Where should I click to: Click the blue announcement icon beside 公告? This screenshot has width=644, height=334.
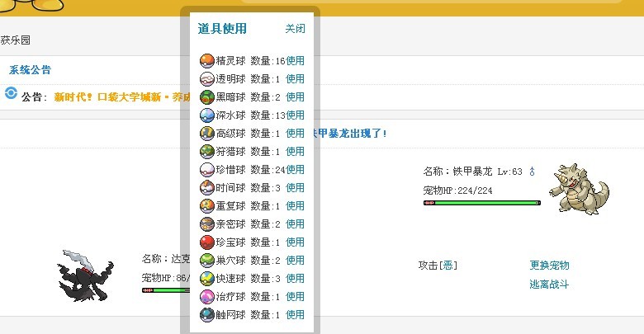[x=11, y=93]
